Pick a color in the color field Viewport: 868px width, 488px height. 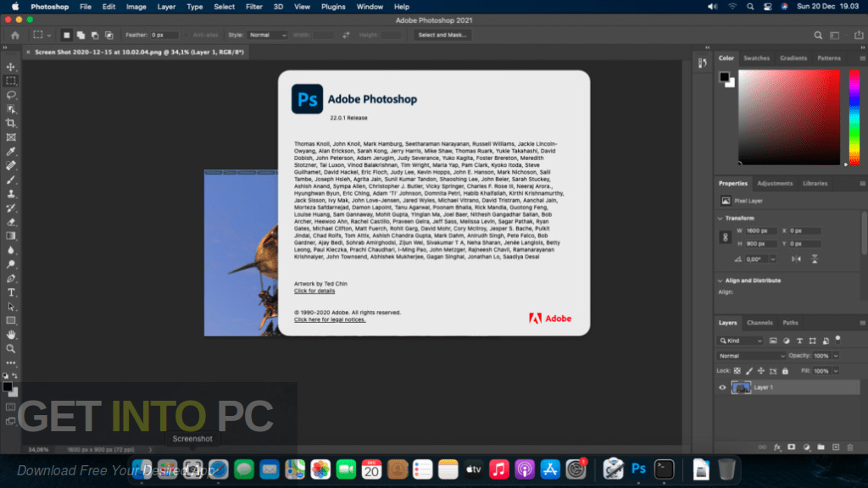pos(789,117)
